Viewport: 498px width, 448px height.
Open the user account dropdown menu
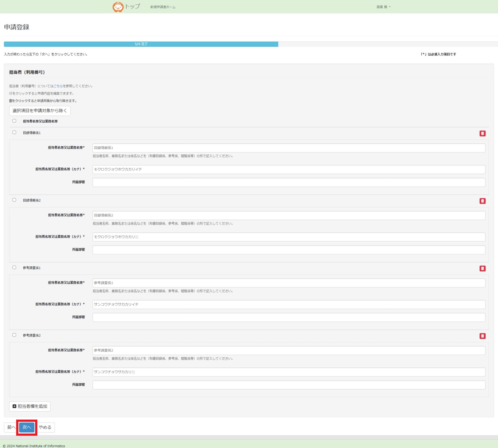coord(384,7)
